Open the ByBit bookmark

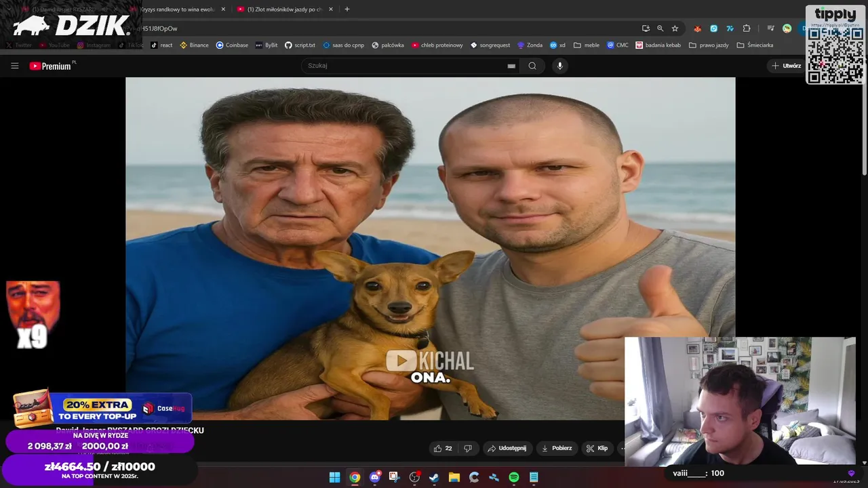(x=266, y=45)
